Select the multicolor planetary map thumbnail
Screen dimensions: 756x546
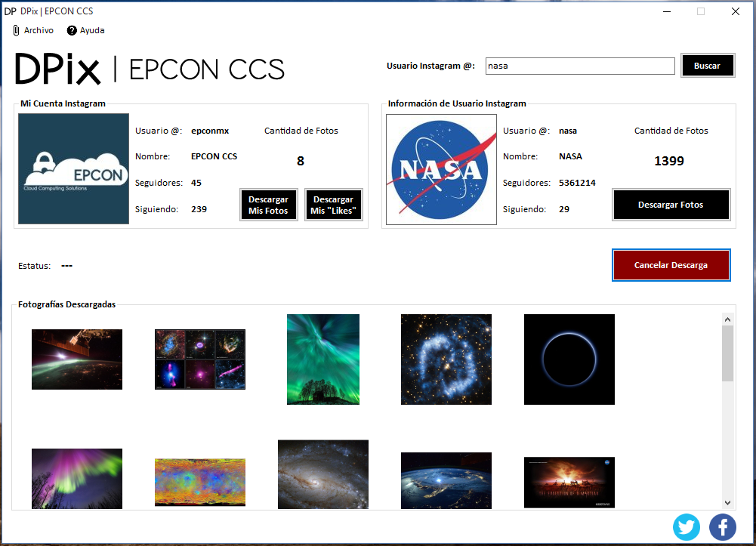point(200,483)
